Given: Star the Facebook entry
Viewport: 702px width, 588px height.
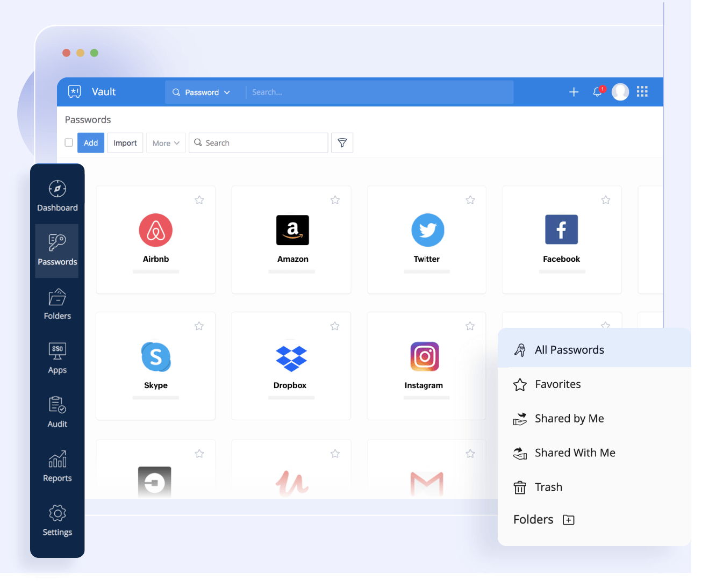Looking at the screenshot, I should [606, 200].
